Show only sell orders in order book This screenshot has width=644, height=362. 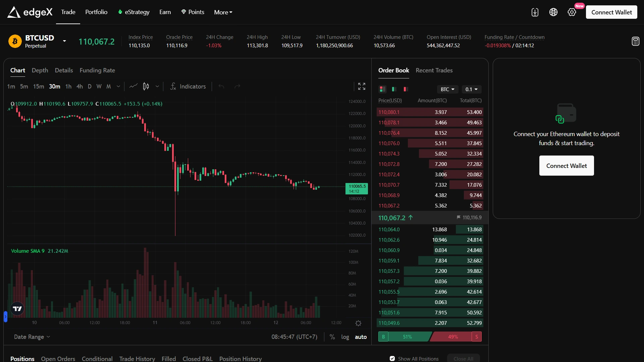[405, 89]
